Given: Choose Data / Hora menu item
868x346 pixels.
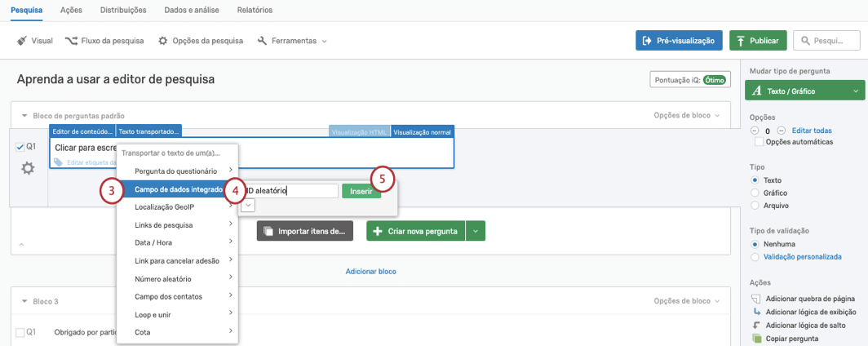Looking at the screenshot, I should point(178,242).
